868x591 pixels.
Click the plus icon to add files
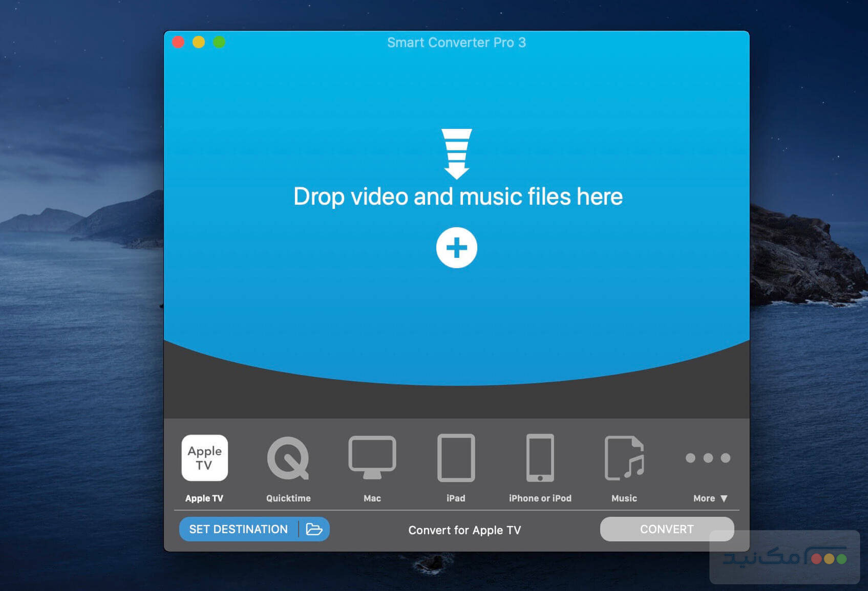[x=456, y=248]
